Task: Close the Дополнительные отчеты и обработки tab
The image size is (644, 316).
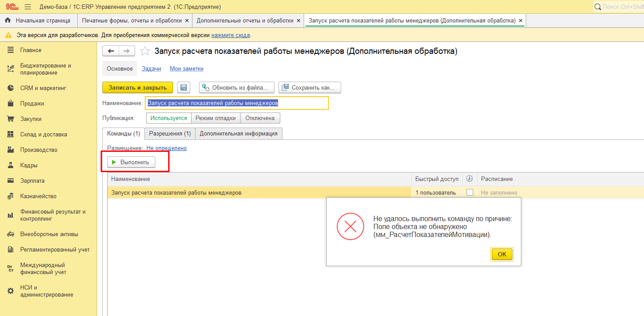Action: (x=298, y=21)
